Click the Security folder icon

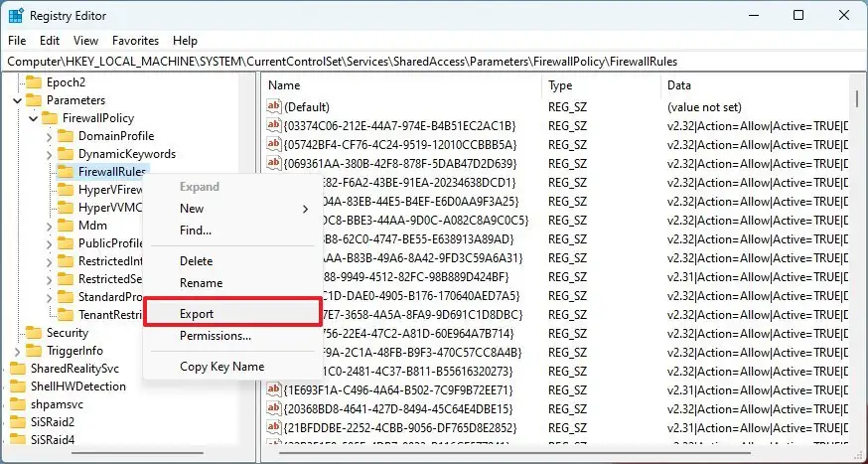34,333
